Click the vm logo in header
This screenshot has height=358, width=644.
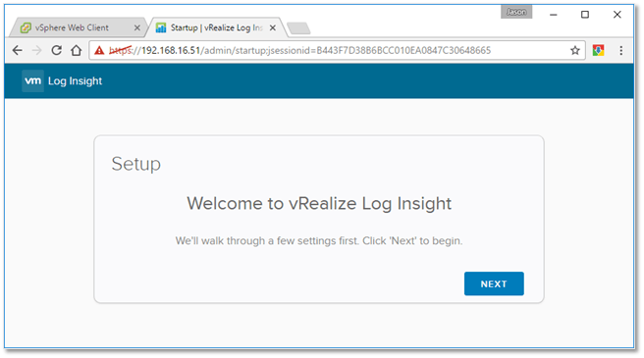point(32,80)
